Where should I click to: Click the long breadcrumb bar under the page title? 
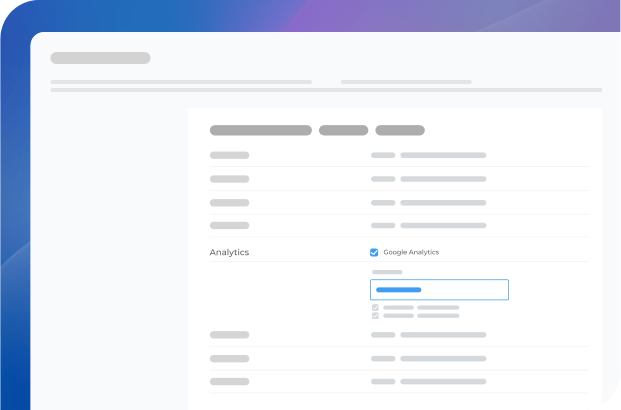(x=180, y=82)
